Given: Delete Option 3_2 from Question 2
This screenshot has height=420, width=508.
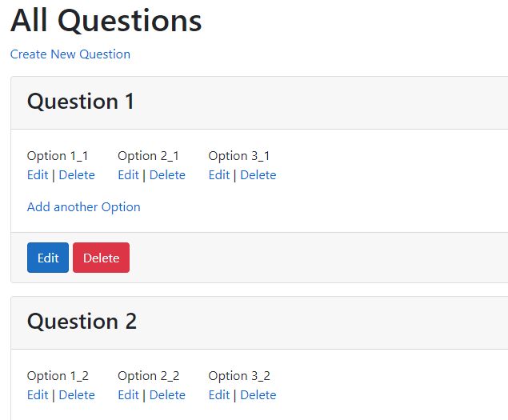Looking at the screenshot, I should pos(258,395).
